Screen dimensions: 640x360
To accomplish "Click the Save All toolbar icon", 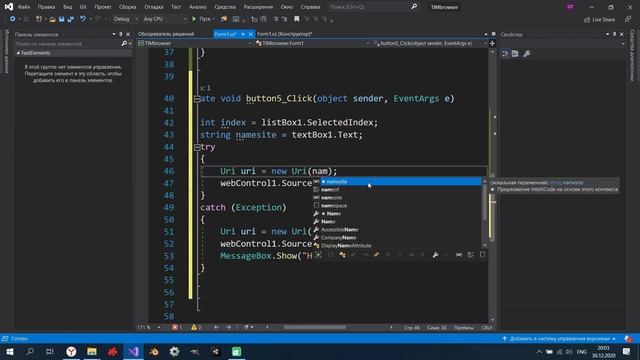I will tap(70, 19).
